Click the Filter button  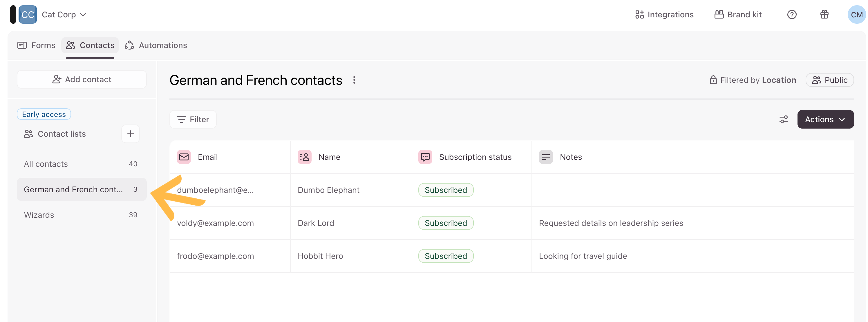click(x=193, y=119)
